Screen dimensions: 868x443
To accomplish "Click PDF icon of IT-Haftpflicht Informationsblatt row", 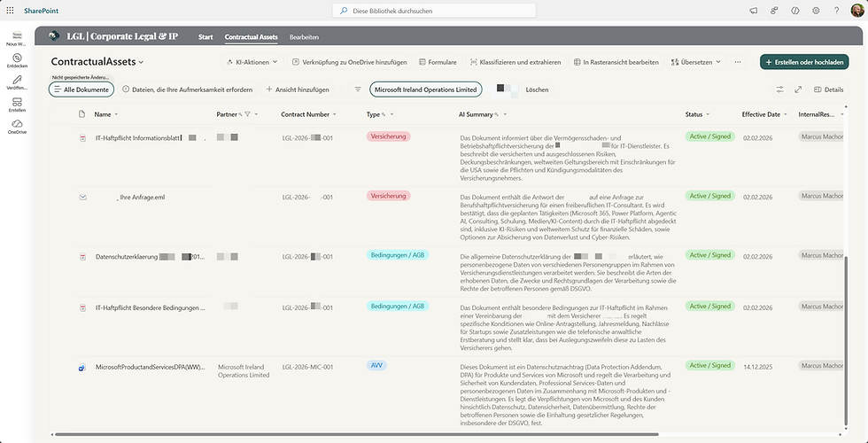I will 82,138.
